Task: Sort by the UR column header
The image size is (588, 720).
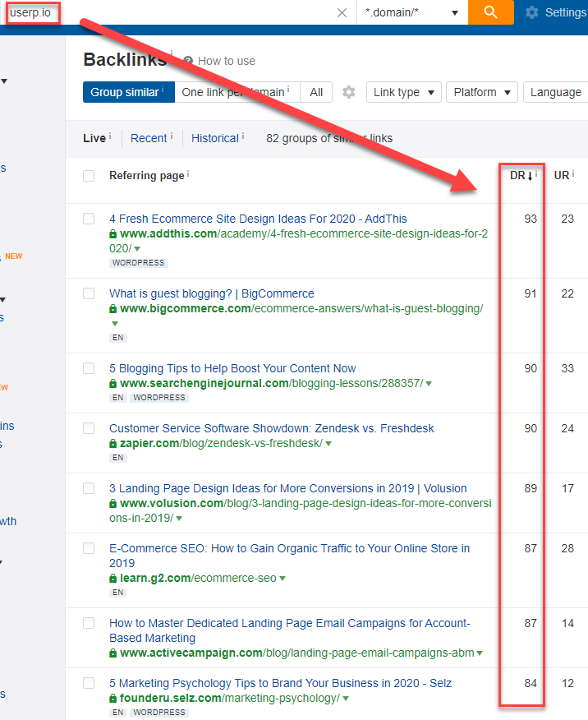Action: 562,175
